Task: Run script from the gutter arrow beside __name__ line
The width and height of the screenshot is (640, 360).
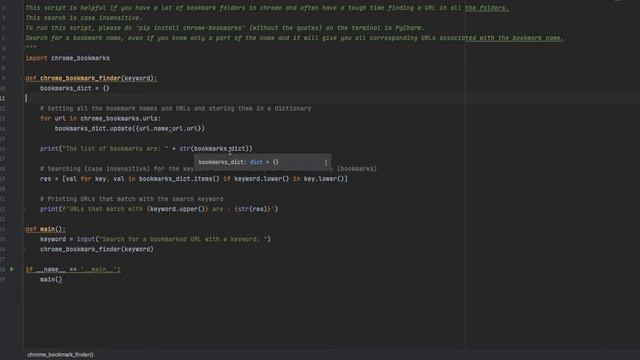Action: click(12, 269)
